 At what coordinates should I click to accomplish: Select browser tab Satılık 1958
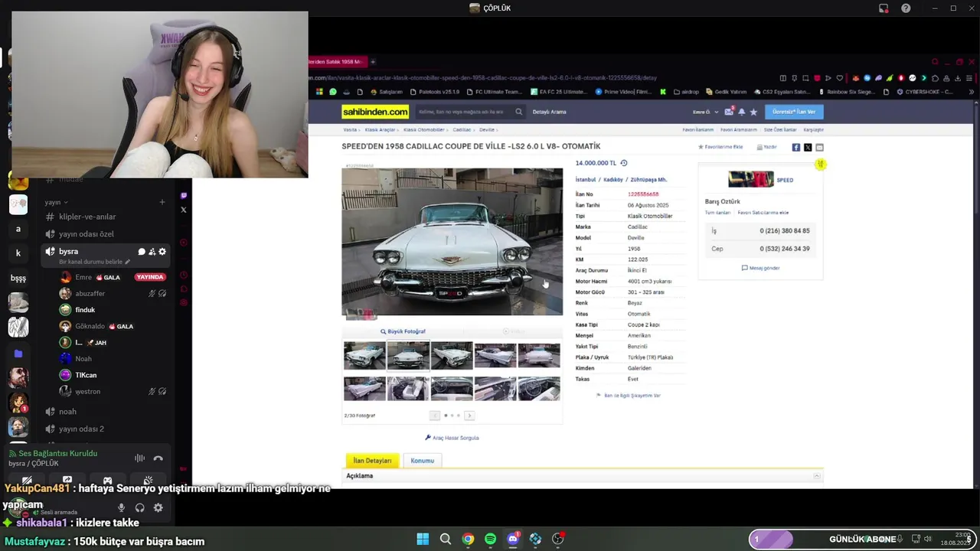pos(337,62)
